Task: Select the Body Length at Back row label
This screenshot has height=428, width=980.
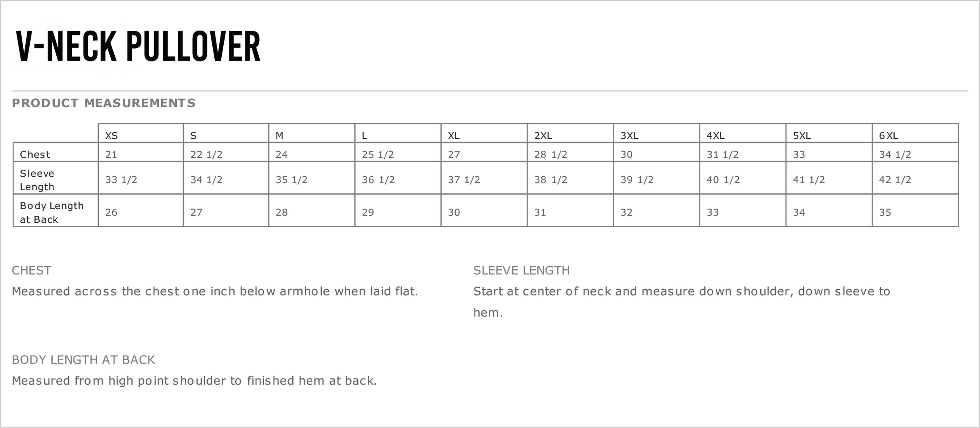Action: (51, 213)
